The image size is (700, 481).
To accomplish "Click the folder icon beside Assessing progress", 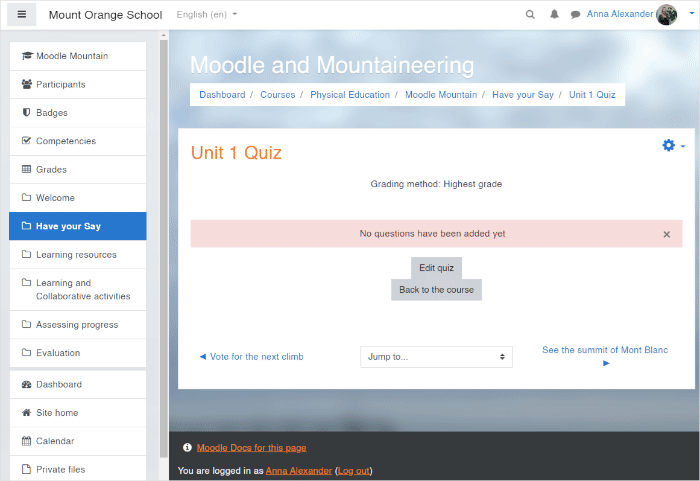I will 26,324.
